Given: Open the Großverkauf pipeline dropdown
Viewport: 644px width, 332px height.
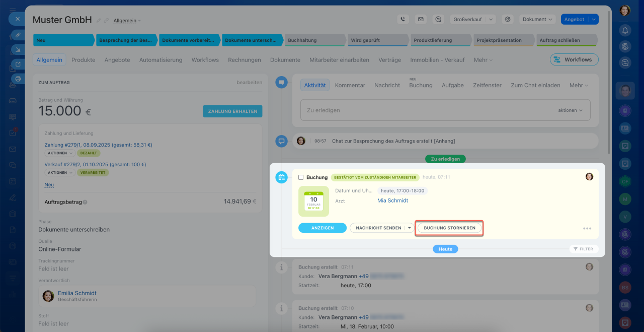Looking at the screenshot, I should coord(472,19).
